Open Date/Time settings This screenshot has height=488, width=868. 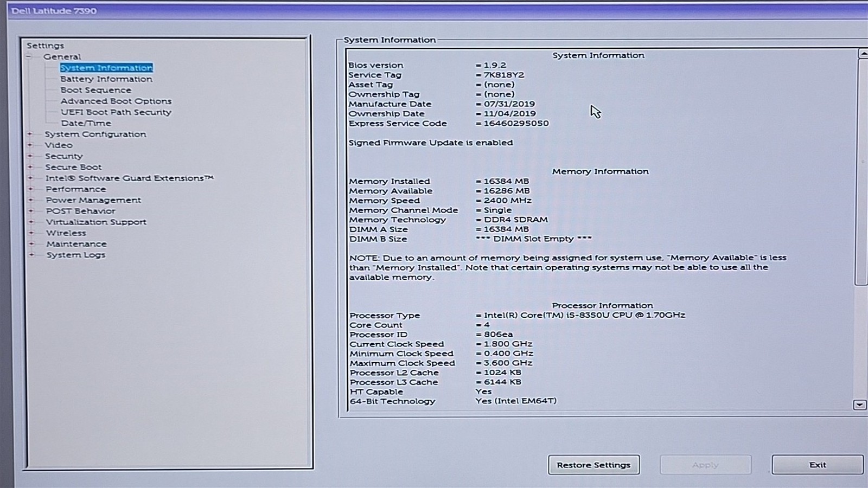point(86,123)
